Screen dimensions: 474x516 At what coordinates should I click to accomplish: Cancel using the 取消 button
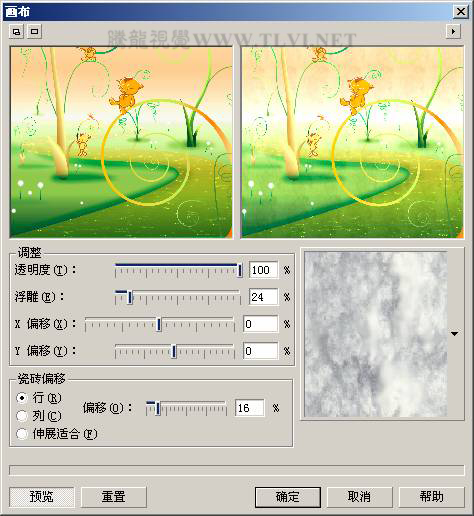click(x=359, y=497)
